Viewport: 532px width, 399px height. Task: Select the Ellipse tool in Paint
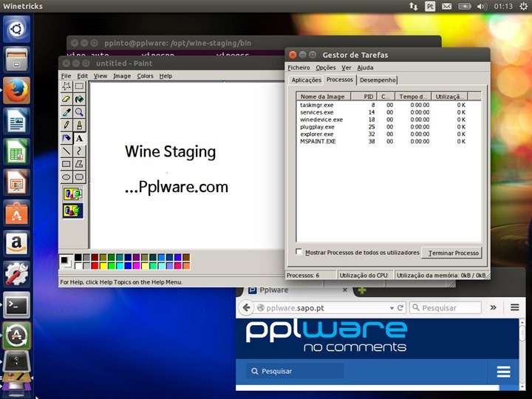point(66,177)
